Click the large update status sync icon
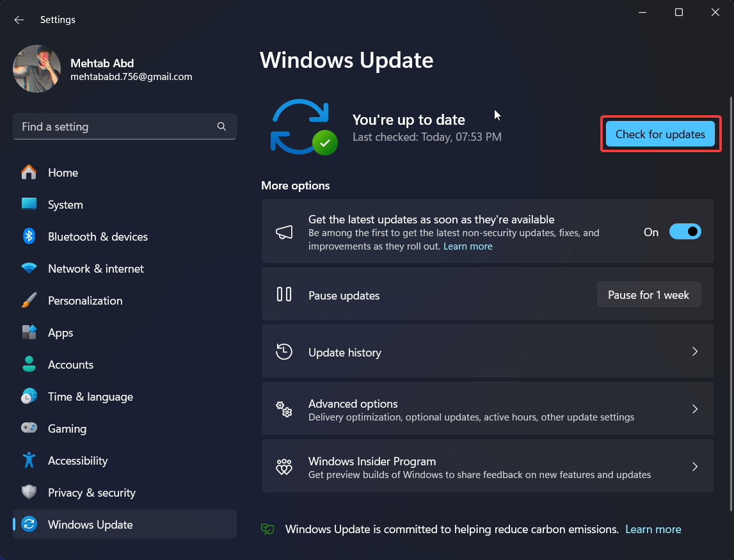 304,127
